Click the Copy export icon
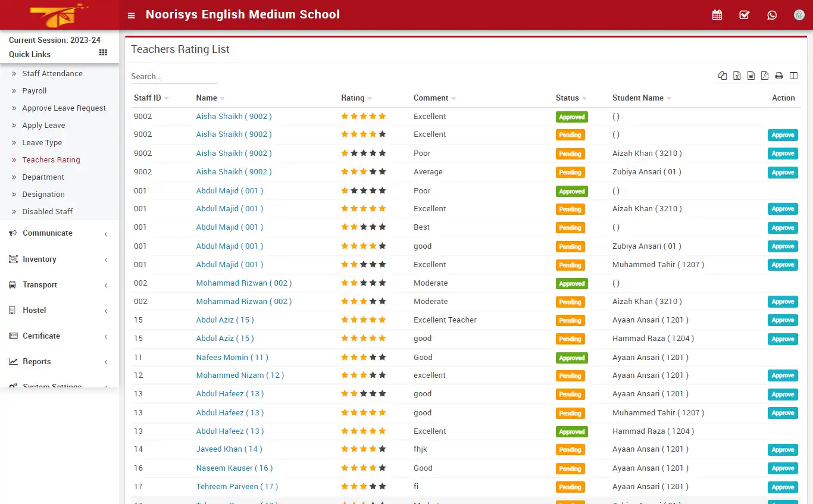This screenshot has width=813, height=504. pos(723,76)
